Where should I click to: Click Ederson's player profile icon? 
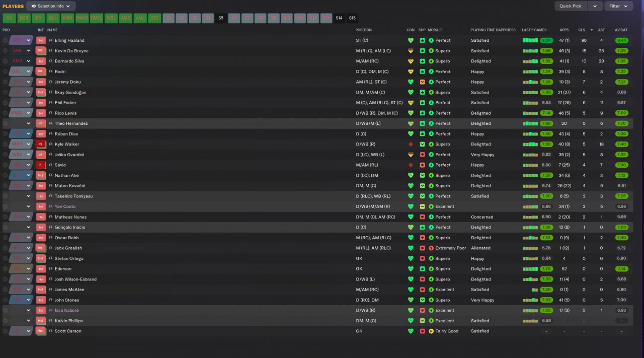coord(51,269)
